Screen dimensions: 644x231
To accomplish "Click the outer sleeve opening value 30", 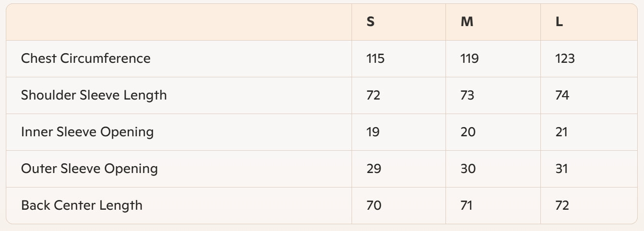I will pos(468,169).
